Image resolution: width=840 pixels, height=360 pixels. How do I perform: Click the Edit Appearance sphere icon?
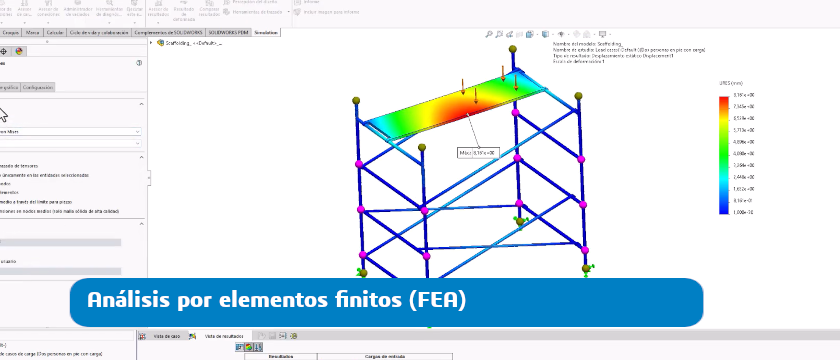pyautogui.click(x=577, y=34)
